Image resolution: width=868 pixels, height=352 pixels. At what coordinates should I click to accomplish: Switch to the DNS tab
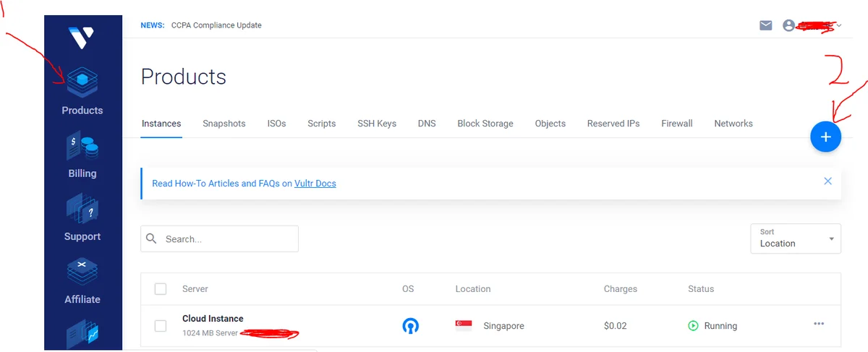coord(427,124)
